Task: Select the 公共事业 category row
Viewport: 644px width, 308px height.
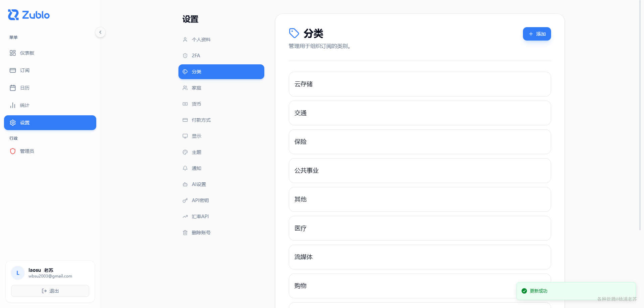Action: pos(420,171)
